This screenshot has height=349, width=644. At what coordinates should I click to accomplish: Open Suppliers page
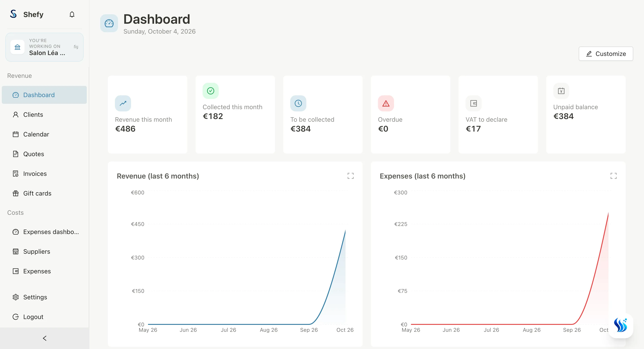point(44,251)
